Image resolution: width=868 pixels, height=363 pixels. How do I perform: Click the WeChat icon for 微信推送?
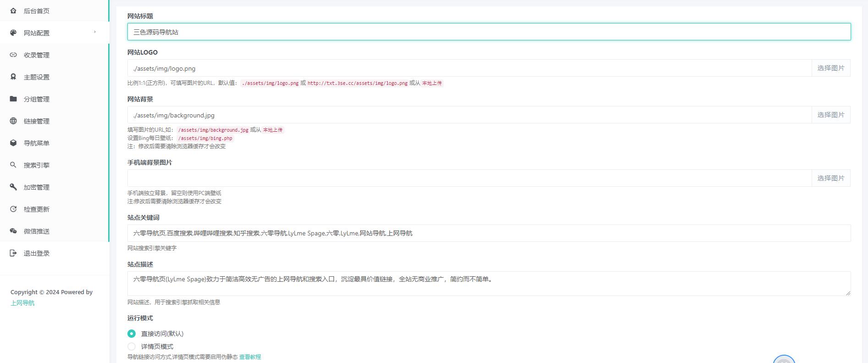click(x=13, y=231)
